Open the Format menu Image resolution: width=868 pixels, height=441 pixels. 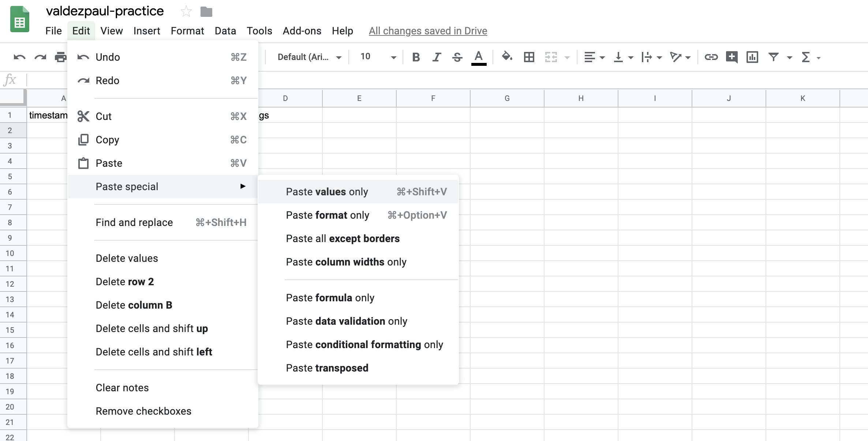pyautogui.click(x=187, y=31)
